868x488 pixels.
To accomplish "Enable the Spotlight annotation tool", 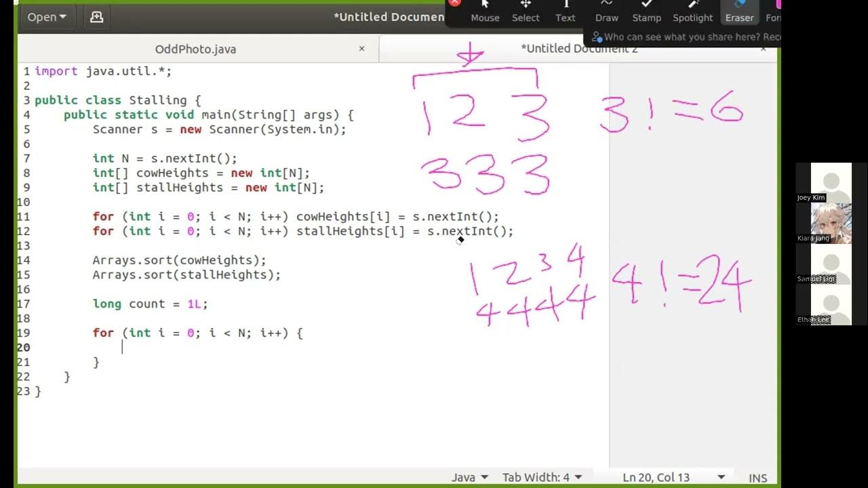I will click(692, 12).
